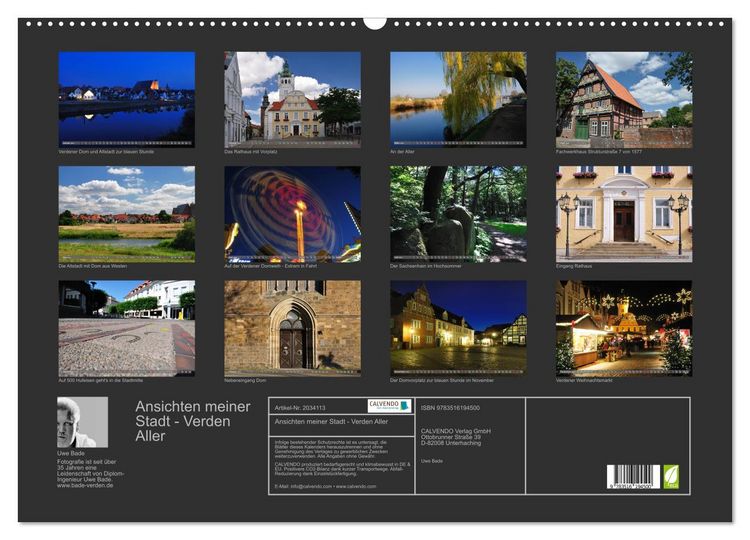Click the large title 'Ansichten meiner Stadt - Verden Aller'

point(193,421)
